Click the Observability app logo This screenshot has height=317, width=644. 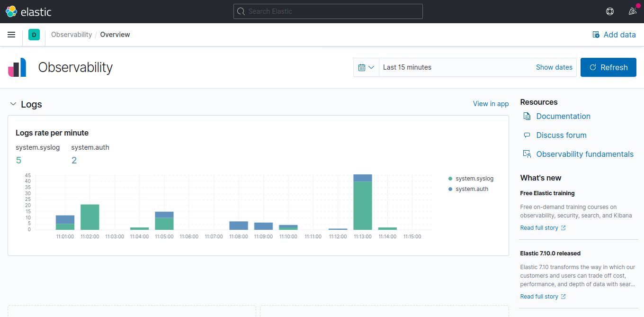tap(17, 67)
